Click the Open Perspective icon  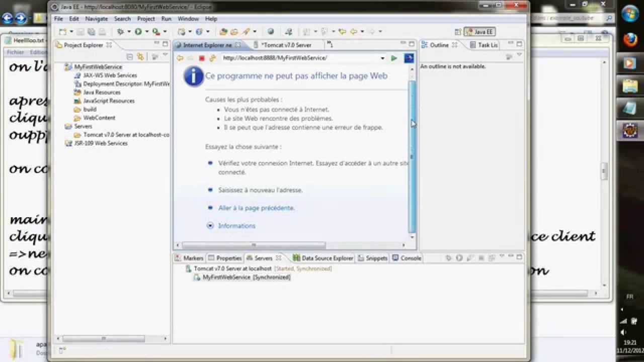[x=458, y=32]
